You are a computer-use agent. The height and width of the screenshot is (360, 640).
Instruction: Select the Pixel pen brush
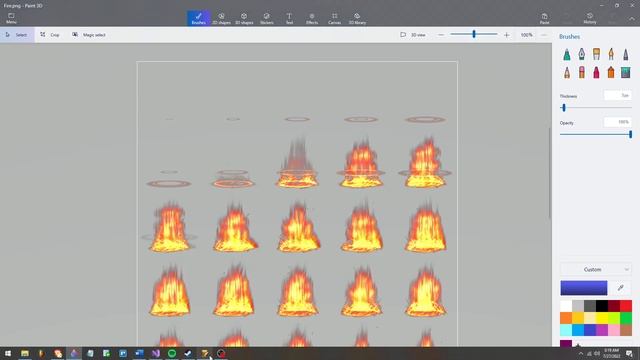click(x=626, y=54)
